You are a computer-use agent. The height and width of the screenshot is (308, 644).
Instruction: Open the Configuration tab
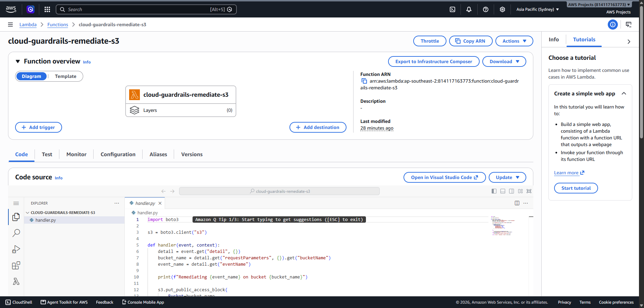118,154
